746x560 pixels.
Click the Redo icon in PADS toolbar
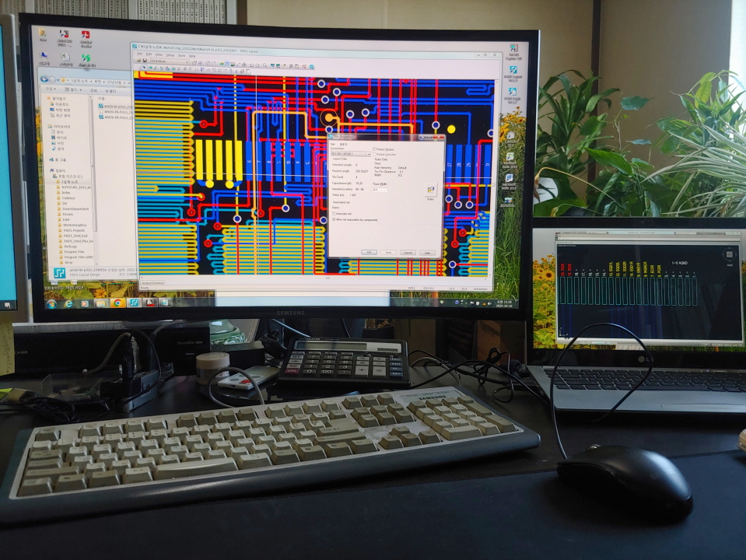pyautogui.click(x=257, y=65)
